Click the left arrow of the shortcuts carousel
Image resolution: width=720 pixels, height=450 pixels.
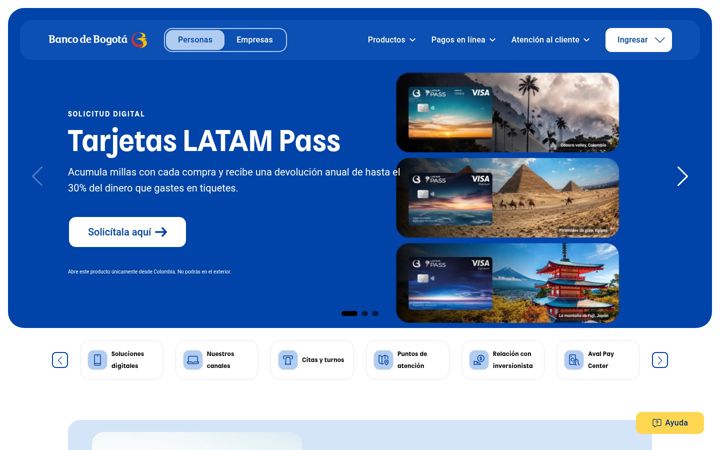coord(60,360)
